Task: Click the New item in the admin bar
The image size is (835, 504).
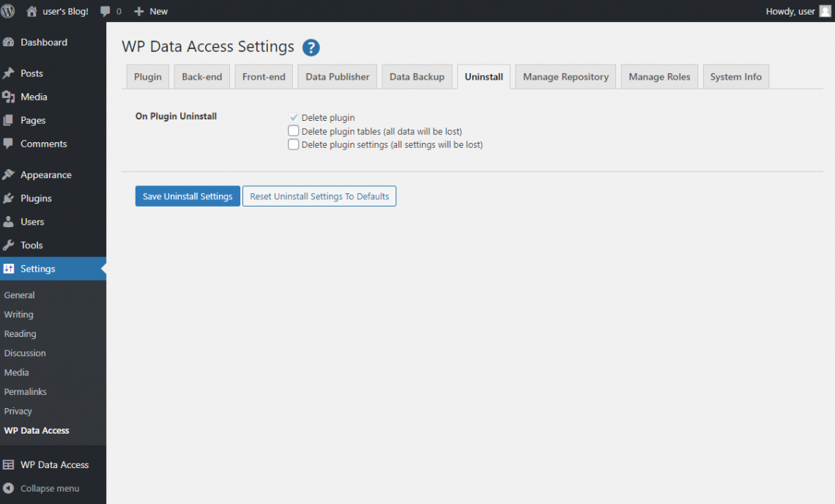Action: pos(151,11)
